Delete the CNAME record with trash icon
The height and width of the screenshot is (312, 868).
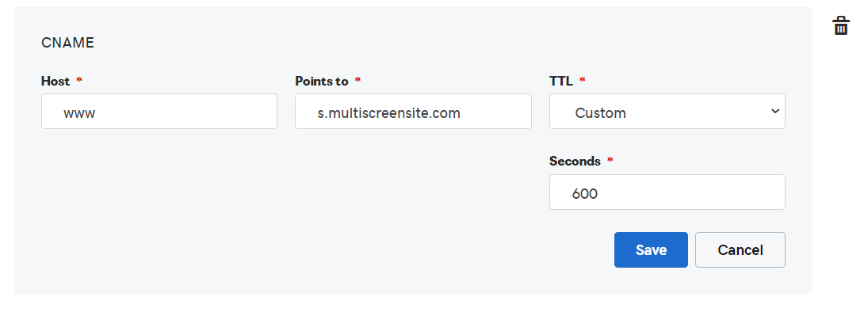[841, 25]
